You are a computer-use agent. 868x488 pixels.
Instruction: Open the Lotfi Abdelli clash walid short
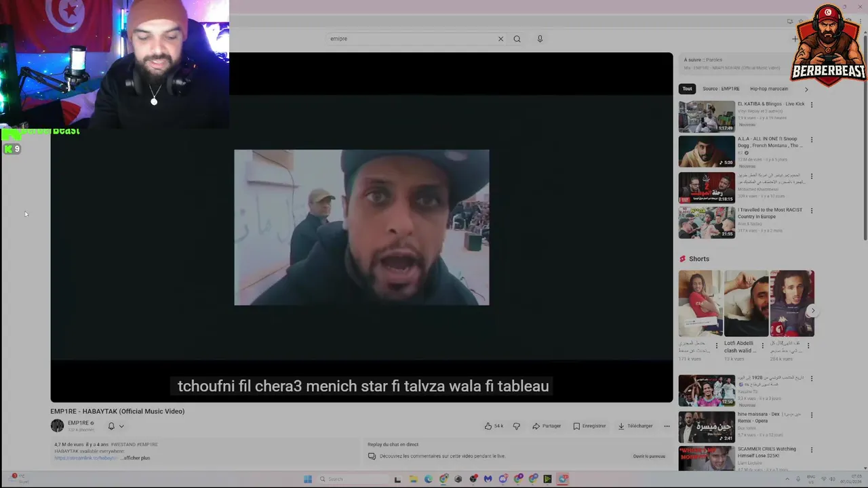[746, 304]
